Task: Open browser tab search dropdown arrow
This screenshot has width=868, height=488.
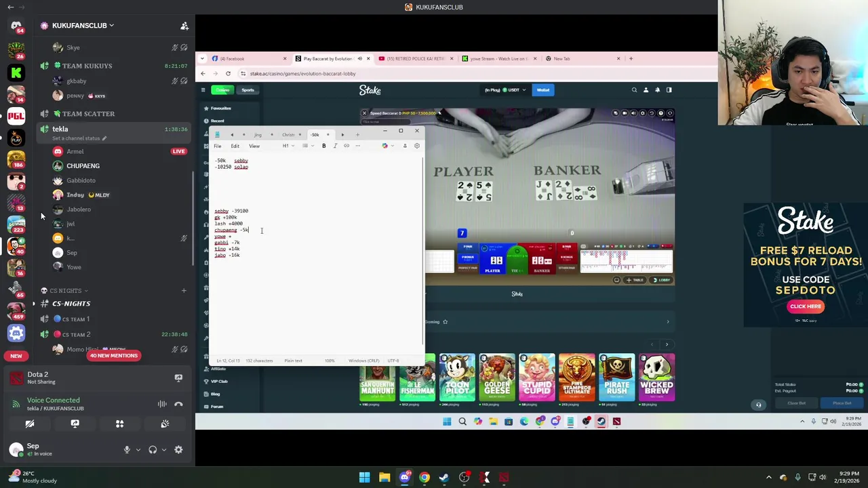Action: click(203, 58)
